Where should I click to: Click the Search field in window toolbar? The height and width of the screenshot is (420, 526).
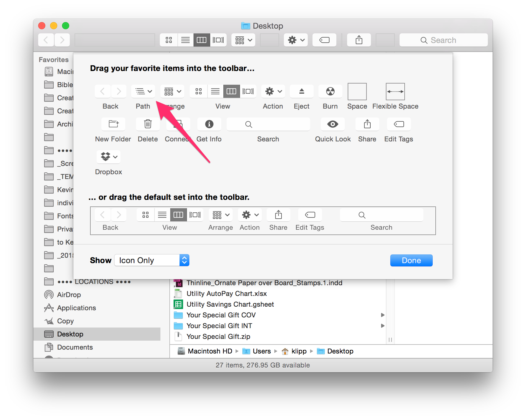click(x=443, y=40)
